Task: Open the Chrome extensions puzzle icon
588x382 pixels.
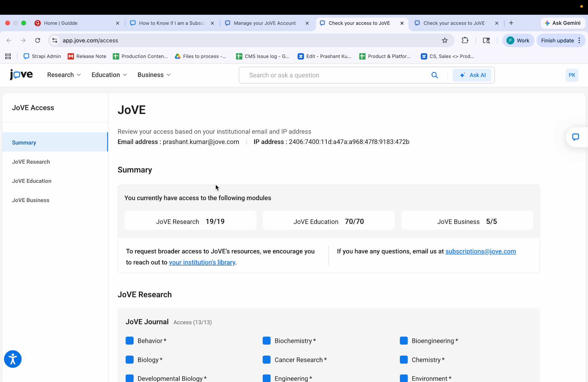Action: coord(465,40)
